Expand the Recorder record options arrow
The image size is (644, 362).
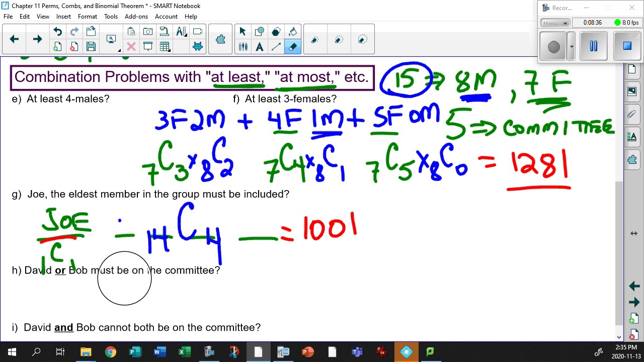coord(572,47)
